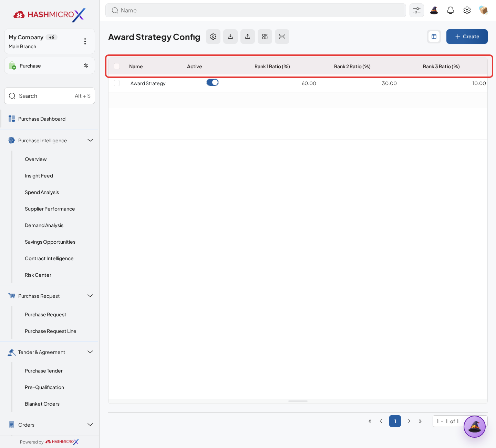
Task: Click the download/import icon in toolbar
Action: point(230,37)
